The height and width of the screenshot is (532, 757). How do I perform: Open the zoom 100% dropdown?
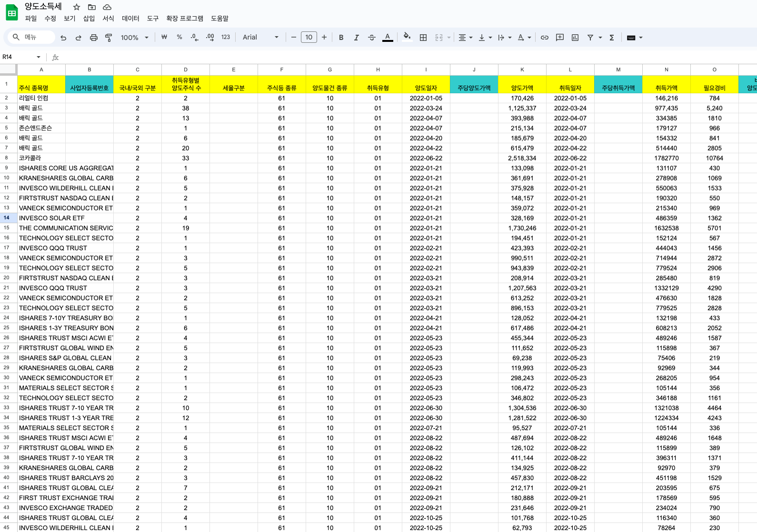click(x=135, y=38)
